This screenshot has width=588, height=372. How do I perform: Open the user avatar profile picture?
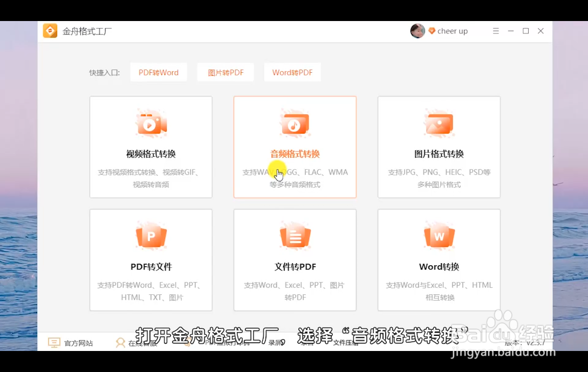pyautogui.click(x=418, y=31)
